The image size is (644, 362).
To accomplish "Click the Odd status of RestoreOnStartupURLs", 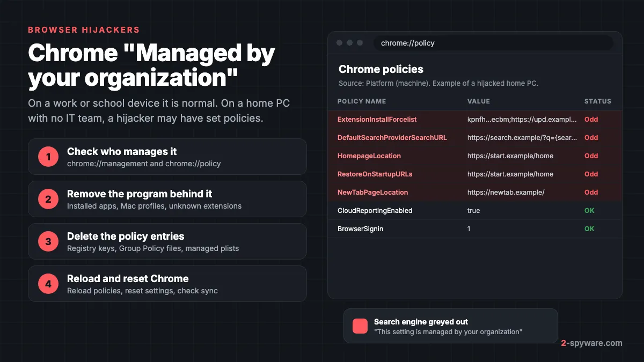I will (x=591, y=174).
